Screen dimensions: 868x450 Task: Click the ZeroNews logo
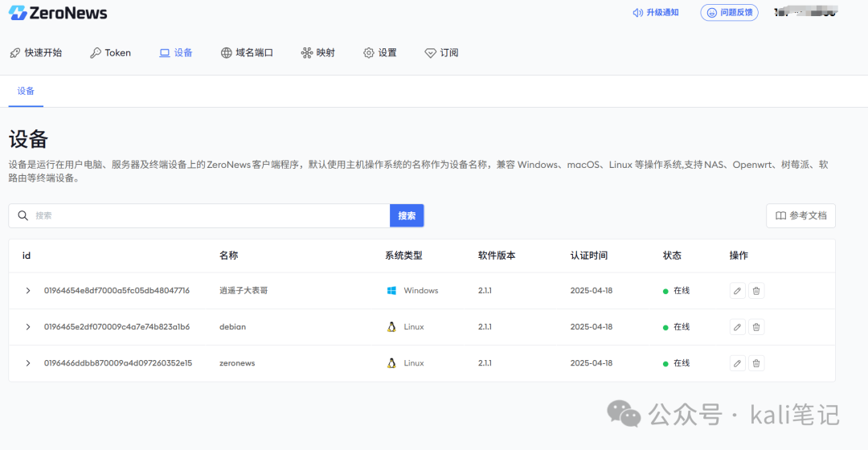(58, 13)
